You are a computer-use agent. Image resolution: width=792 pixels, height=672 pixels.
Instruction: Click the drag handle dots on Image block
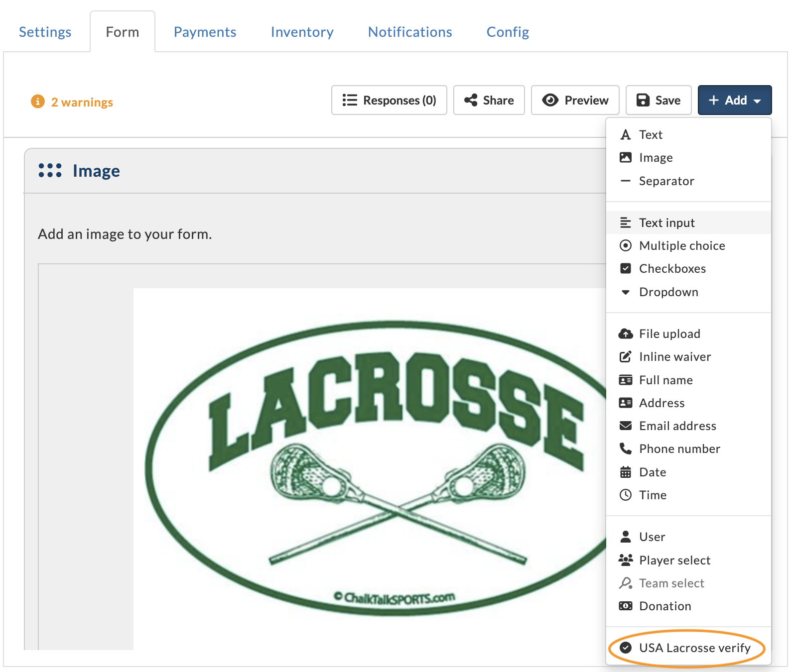pos(50,171)
